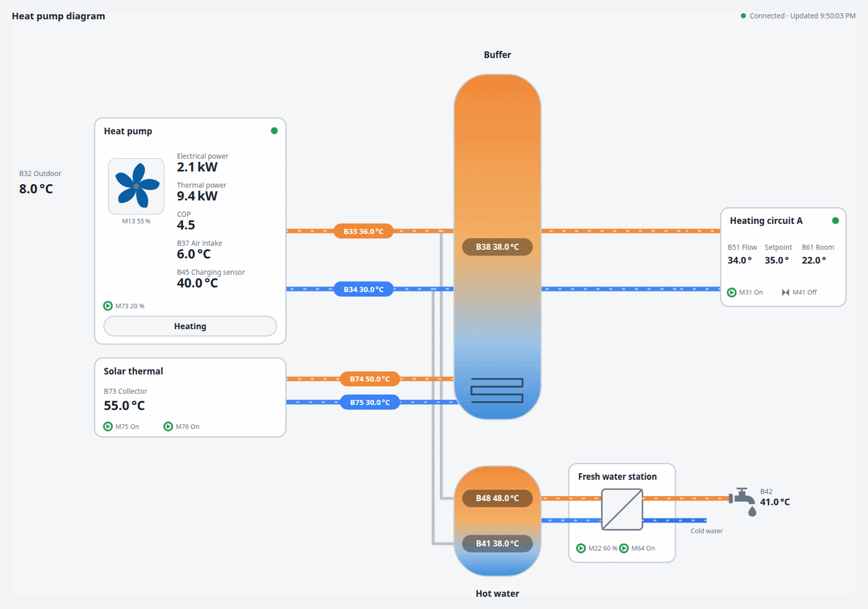Select the B75 30.0 °C solar sensor badge

pos(370,402)
